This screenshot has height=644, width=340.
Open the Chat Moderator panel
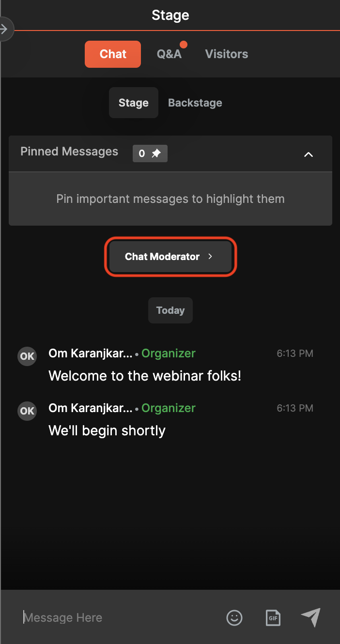170,257
